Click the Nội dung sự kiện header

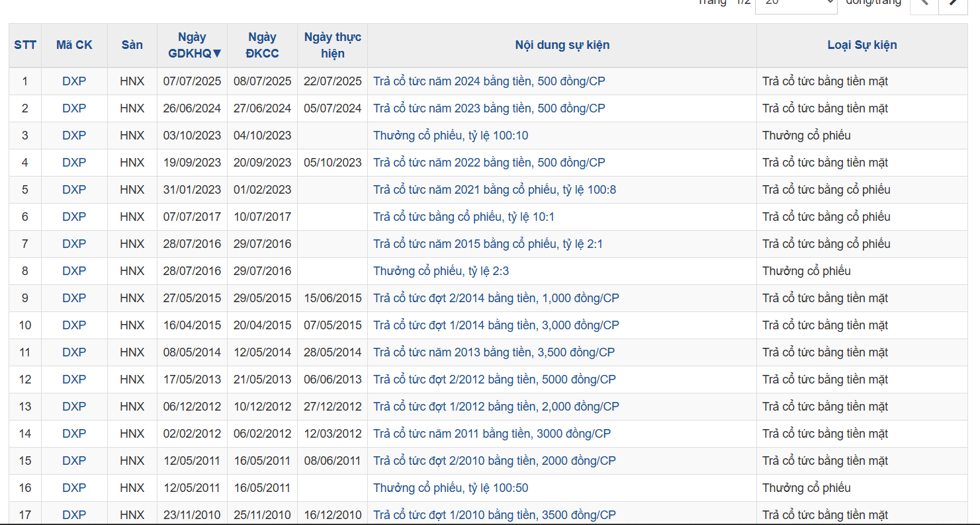coord(562,45)
